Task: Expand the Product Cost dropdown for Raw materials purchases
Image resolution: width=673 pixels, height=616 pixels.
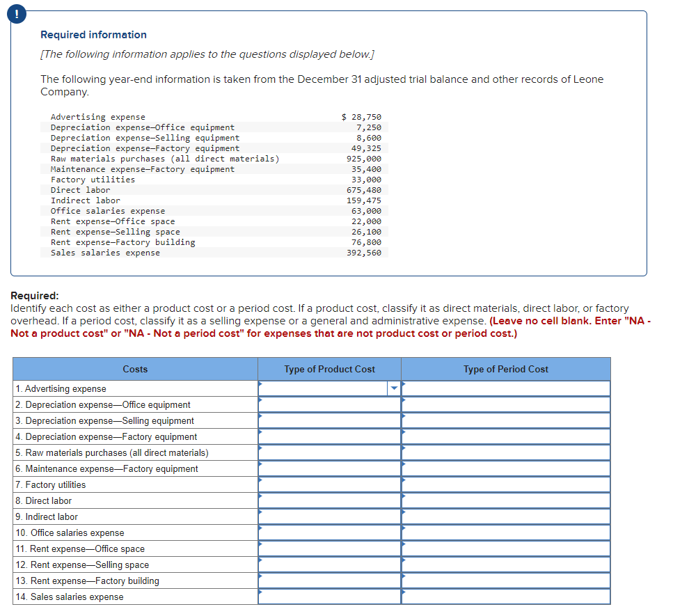Action: 329,452
